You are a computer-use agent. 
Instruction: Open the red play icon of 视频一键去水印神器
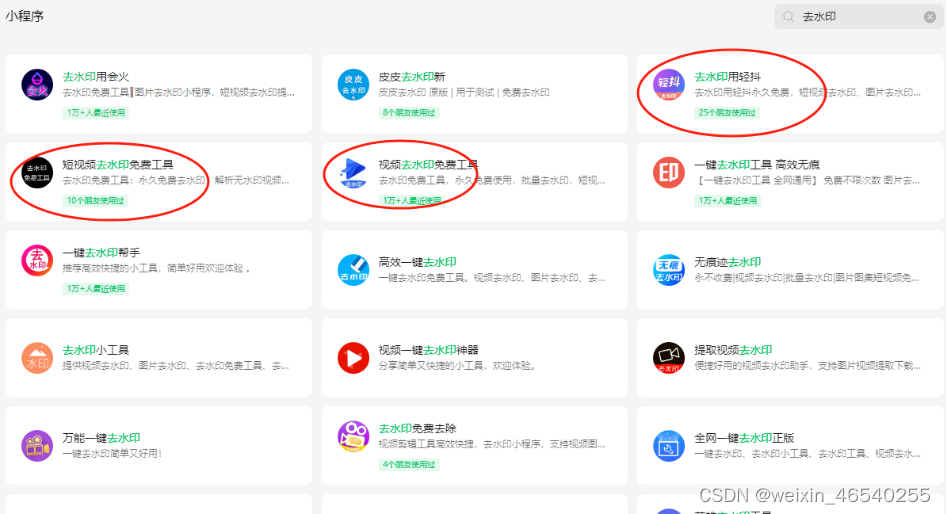tap(353, 358)
